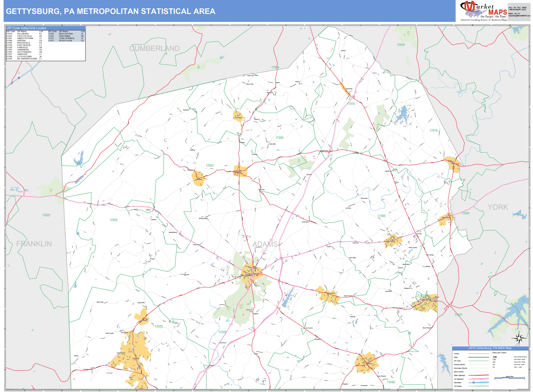
Task: Click the ZIP Code green line sample in legend
Action: click(x=479, y=361)
